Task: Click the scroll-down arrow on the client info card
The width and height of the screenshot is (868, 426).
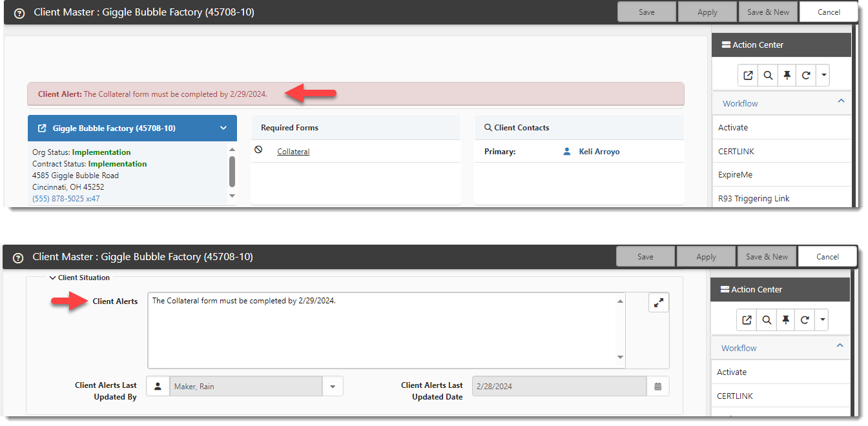Action: (232, 196)
